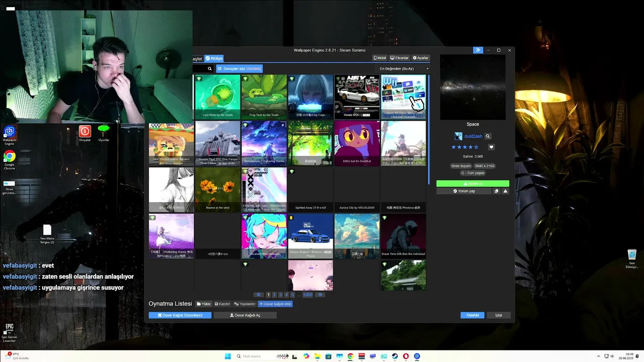Open Duvar Kağıdı Düzenleyici editor
644x362 pixels.
coord(180,315)
